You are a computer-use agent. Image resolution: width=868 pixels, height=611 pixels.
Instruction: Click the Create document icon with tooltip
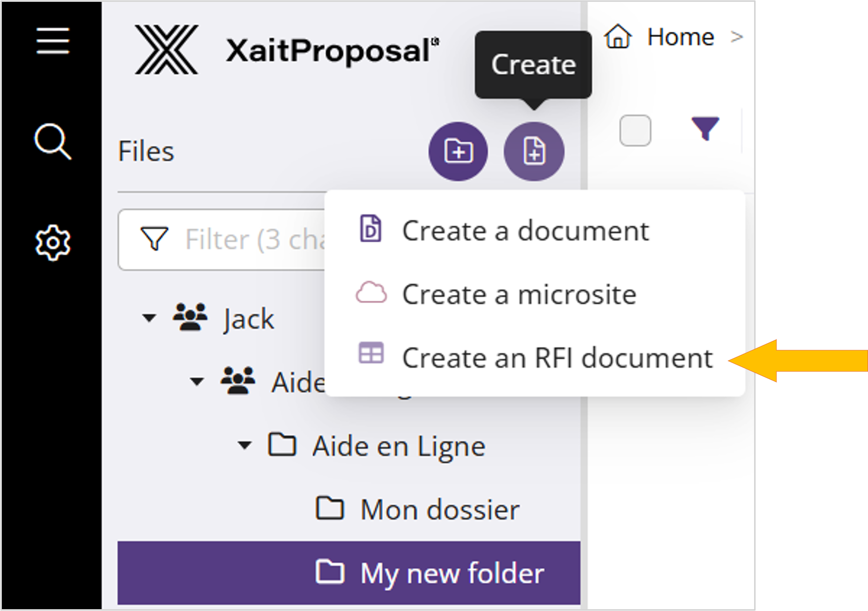(534, 151)
